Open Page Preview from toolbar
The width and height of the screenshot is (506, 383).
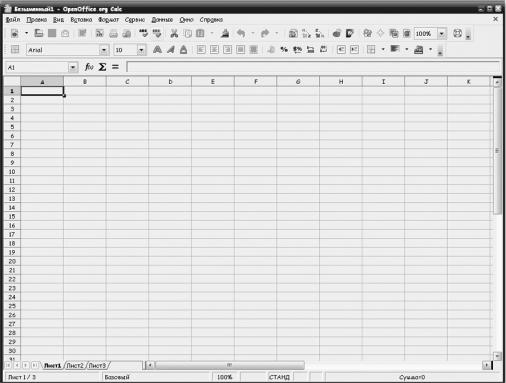pos(127,33)
